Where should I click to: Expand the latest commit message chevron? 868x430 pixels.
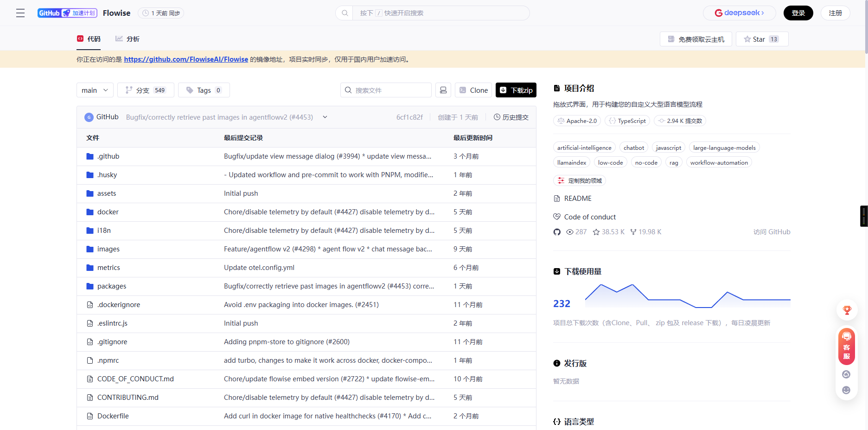pos(325,117)
